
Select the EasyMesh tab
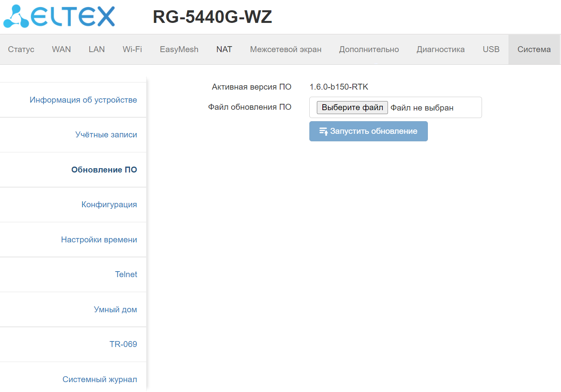click(x=179, y=49)
